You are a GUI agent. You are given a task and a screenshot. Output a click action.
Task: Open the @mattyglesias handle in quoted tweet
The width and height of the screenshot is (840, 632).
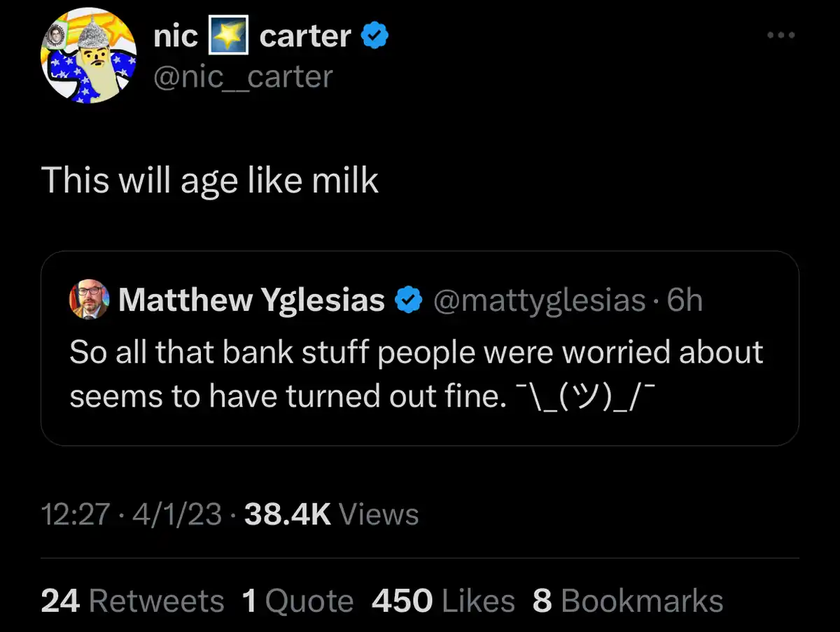pos(539,300)
